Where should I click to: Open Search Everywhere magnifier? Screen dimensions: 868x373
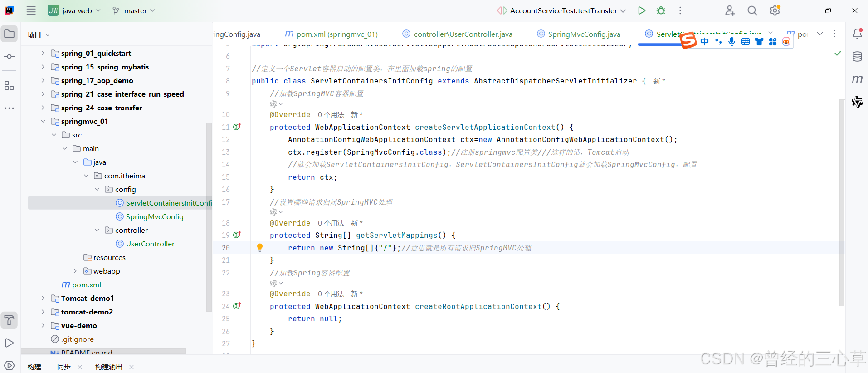click(x=752, y=10)
